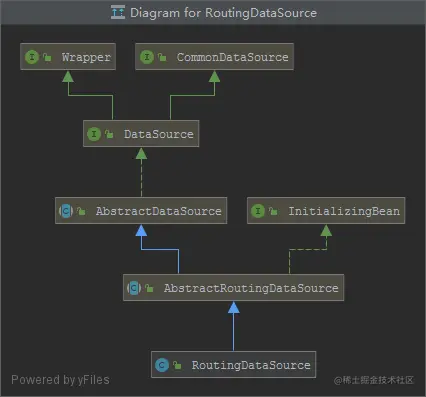
Task: Click the class icon on RoutingDataSource
Action: coord(162,365)
